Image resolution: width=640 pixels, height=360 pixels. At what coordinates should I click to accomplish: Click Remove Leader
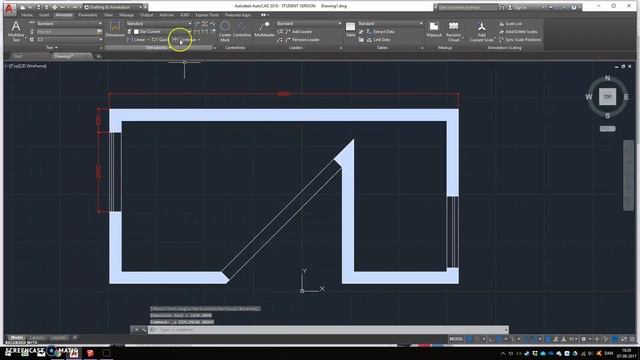(x=302, y=40)
